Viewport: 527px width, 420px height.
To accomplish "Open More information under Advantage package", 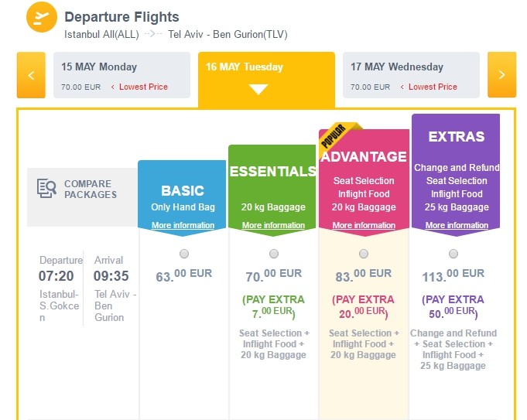I will [364, 225].
